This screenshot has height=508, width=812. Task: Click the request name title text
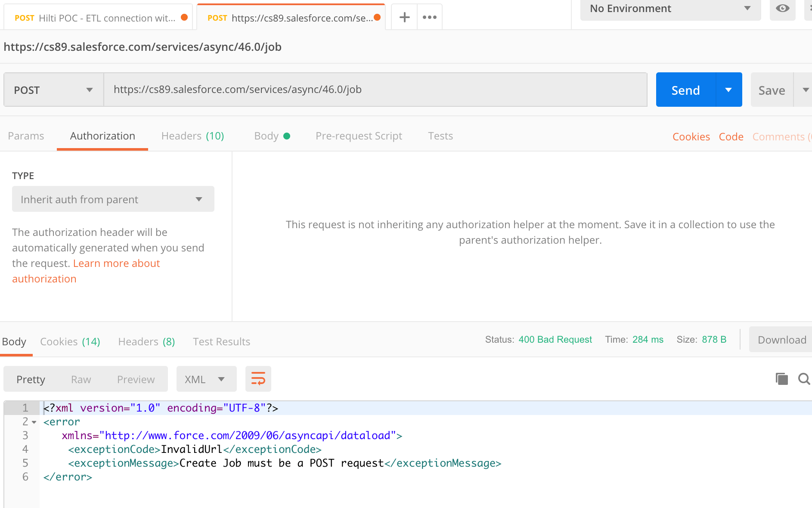coord(143,47)
